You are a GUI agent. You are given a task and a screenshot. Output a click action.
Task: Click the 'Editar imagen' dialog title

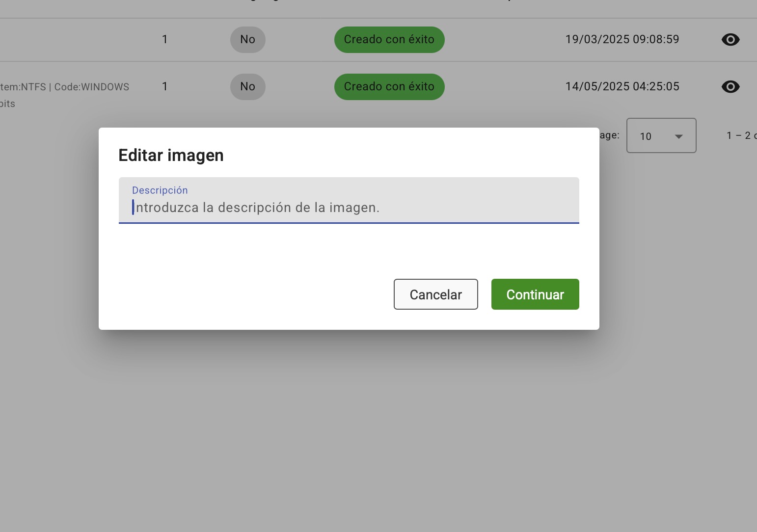tap(171, 156)
